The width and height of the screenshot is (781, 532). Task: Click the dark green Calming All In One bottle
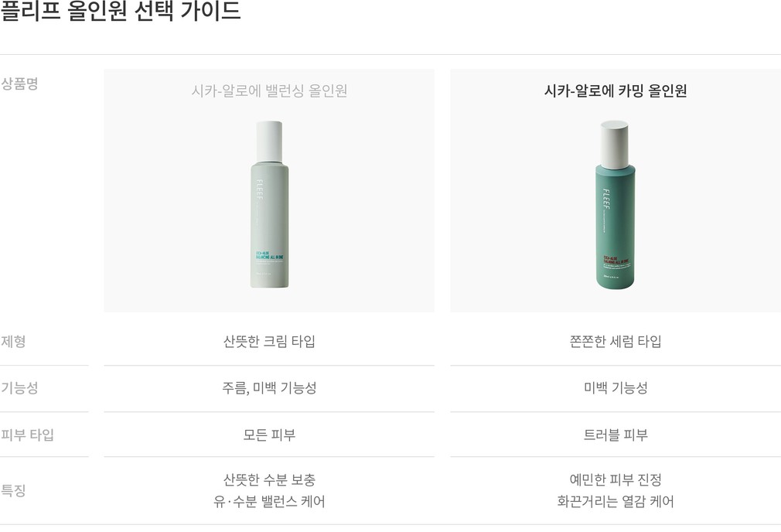pos(616,204)
